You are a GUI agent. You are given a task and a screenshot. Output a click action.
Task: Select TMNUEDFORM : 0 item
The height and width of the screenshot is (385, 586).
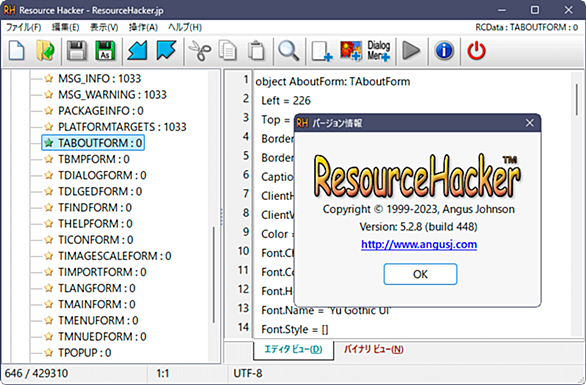point(102,336)
